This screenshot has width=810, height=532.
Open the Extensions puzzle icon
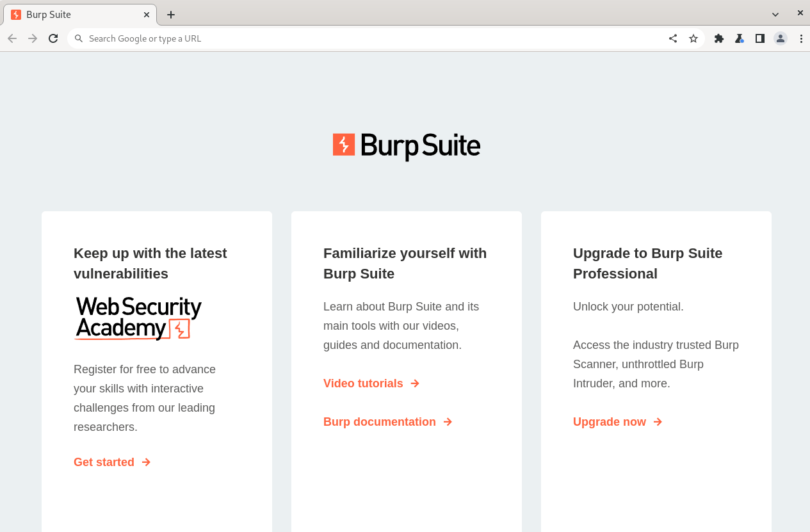(x=718, y=38)
